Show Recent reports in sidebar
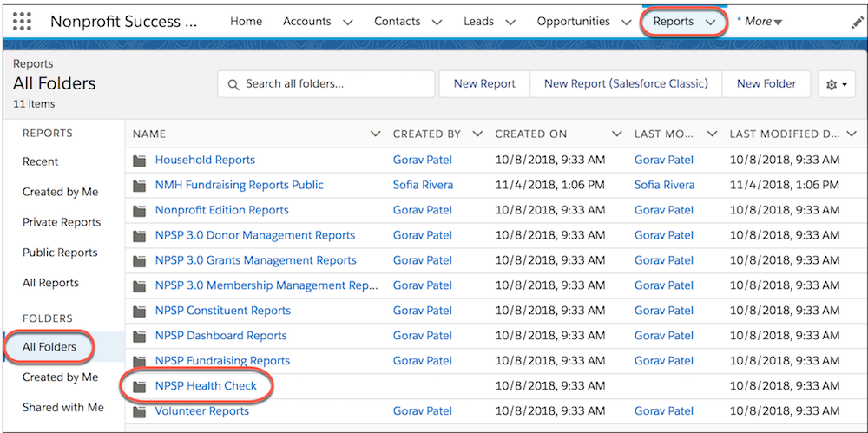The image size is (868, 433). 41,161
